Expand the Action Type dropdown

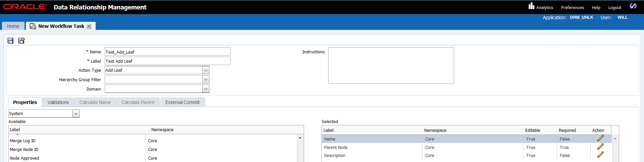tap(206, 70)
